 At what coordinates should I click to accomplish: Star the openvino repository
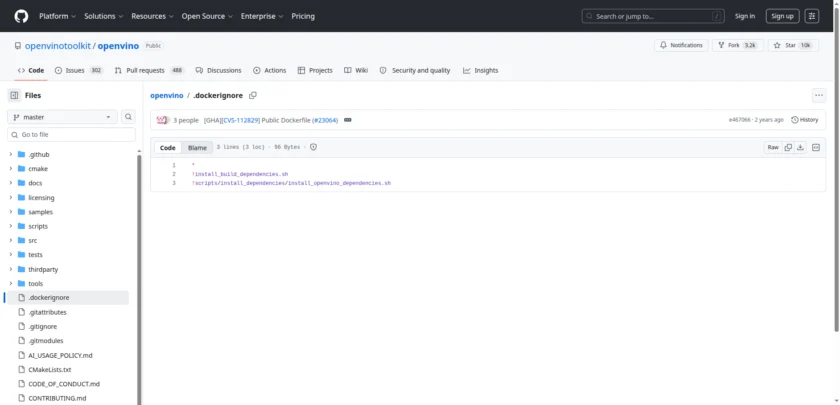point(793,46)
